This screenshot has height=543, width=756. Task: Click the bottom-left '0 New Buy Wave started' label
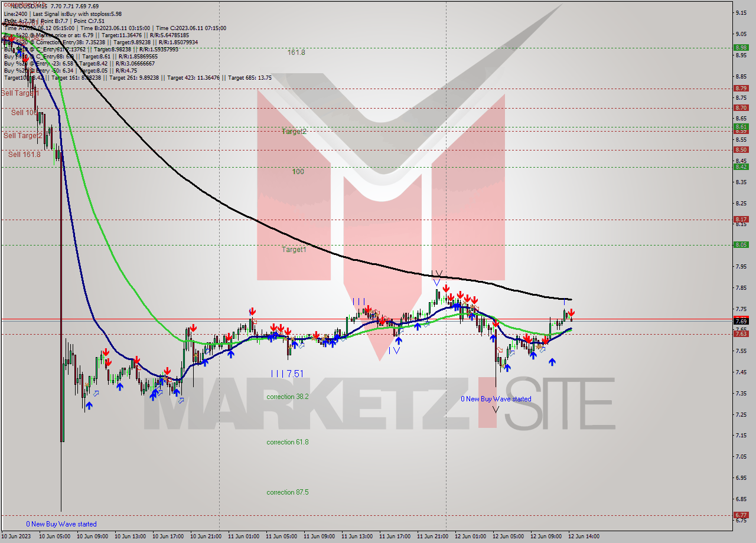pyautogui.click(x=61, y=524)
